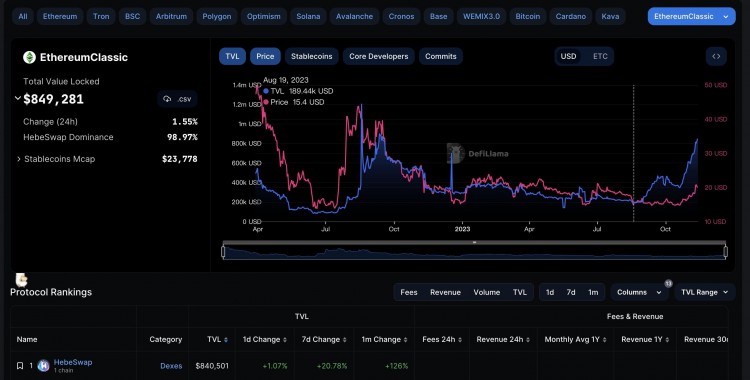Bookmark the HebeSwap protocol row
Viewport: 750px width, 380px height.
click(20, 366)
